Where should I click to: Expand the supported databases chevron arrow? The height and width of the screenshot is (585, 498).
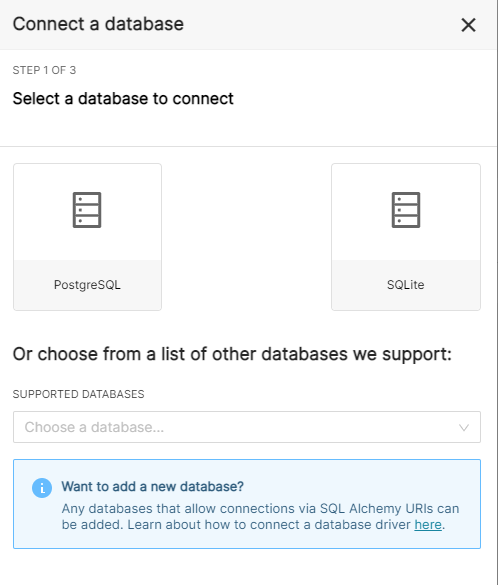tap(464, 428)
